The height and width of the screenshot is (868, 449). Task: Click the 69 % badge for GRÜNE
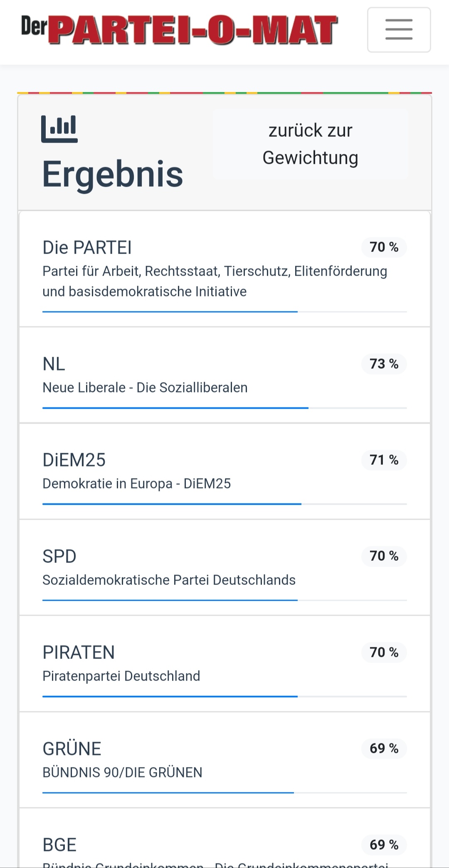[x=384, y=748]
